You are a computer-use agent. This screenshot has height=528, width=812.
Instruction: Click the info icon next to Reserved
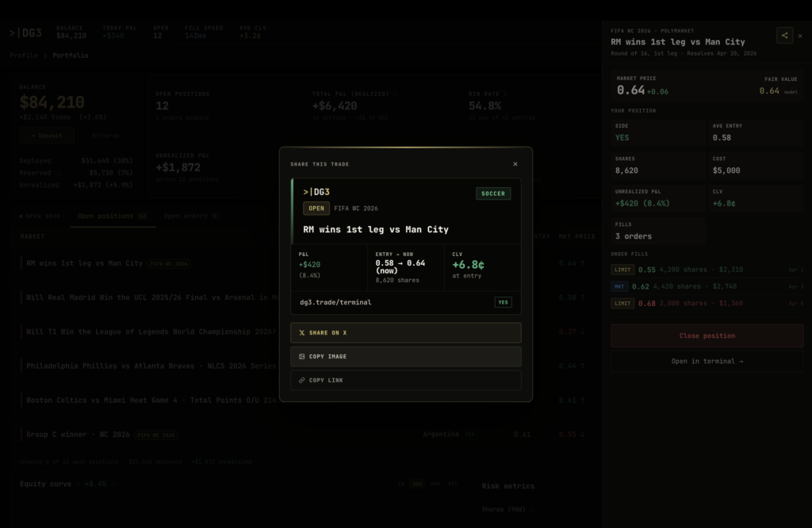[58, 173]
